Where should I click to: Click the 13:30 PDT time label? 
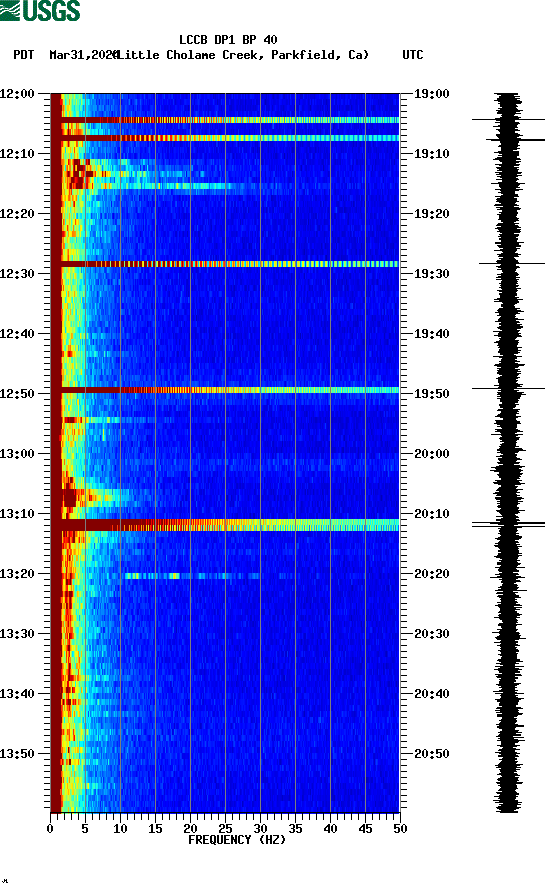click(17, 634)
